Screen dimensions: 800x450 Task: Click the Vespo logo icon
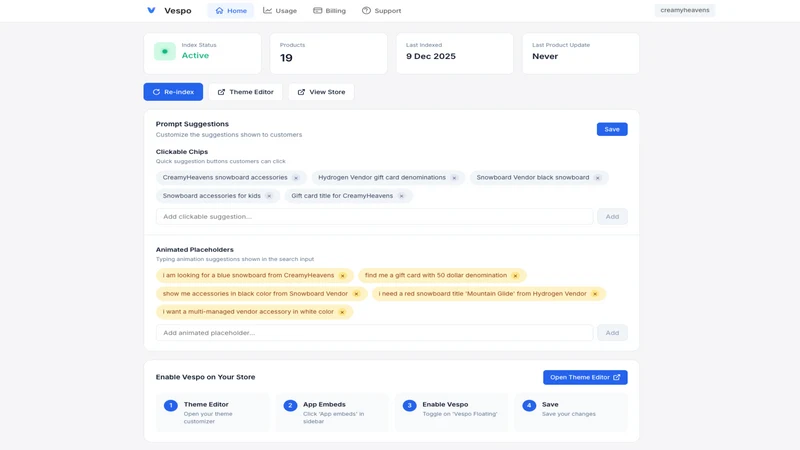click(x=151, y=10)
